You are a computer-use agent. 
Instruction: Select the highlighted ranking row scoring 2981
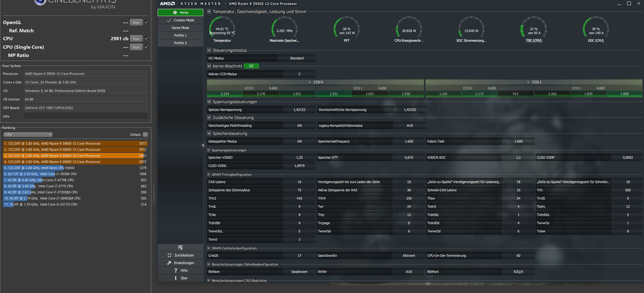pyautogui.click(x=75, y=156)
